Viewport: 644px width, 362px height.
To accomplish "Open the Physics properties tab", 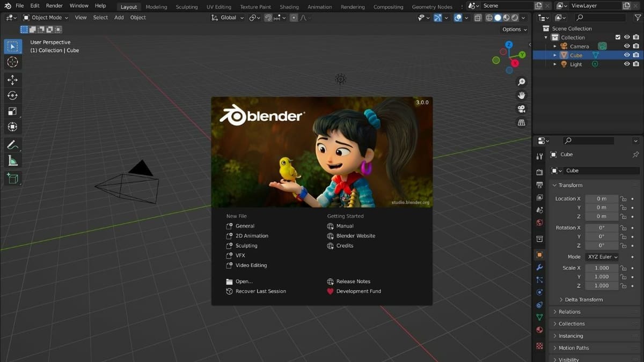I will tap(539, 292).
